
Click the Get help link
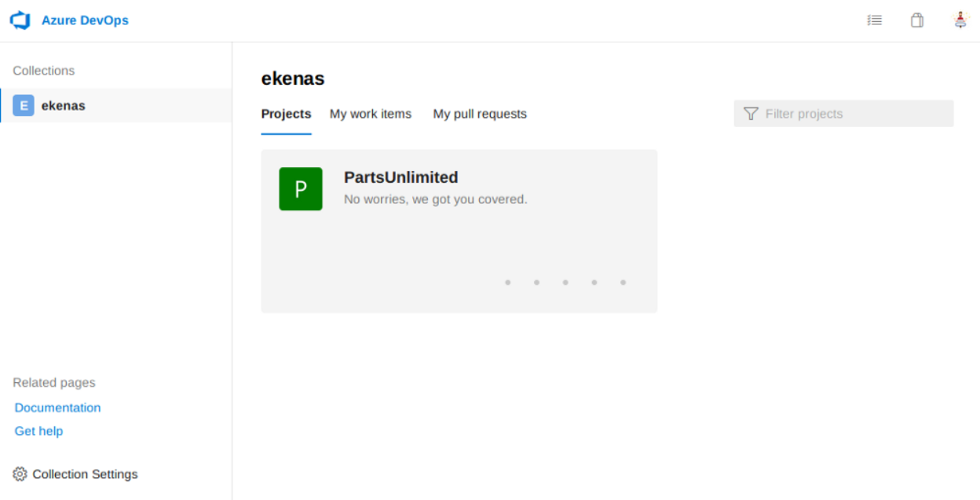(38, 431)
